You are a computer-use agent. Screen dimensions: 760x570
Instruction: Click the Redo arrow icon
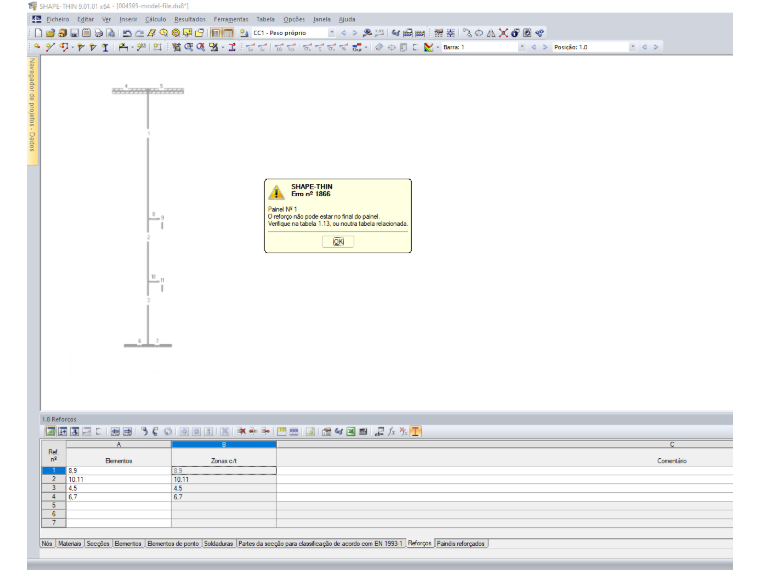tap(140, 33)
